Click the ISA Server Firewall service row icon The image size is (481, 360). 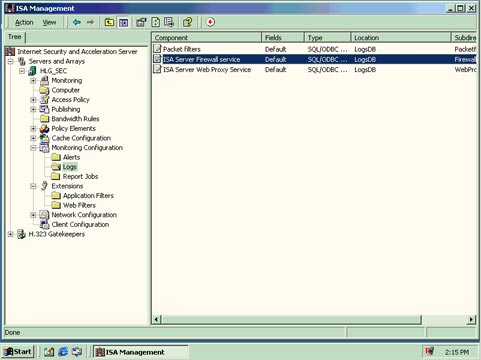click(x=157, y=59)
